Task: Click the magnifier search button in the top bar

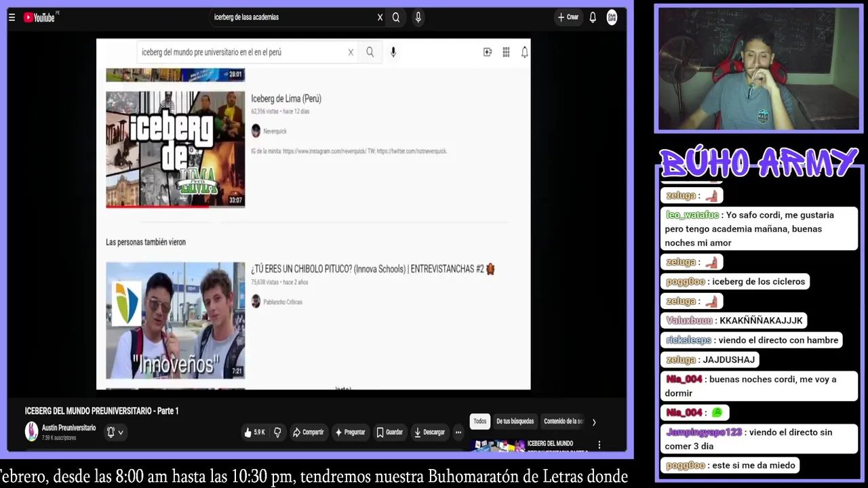Action: [396, 18]
